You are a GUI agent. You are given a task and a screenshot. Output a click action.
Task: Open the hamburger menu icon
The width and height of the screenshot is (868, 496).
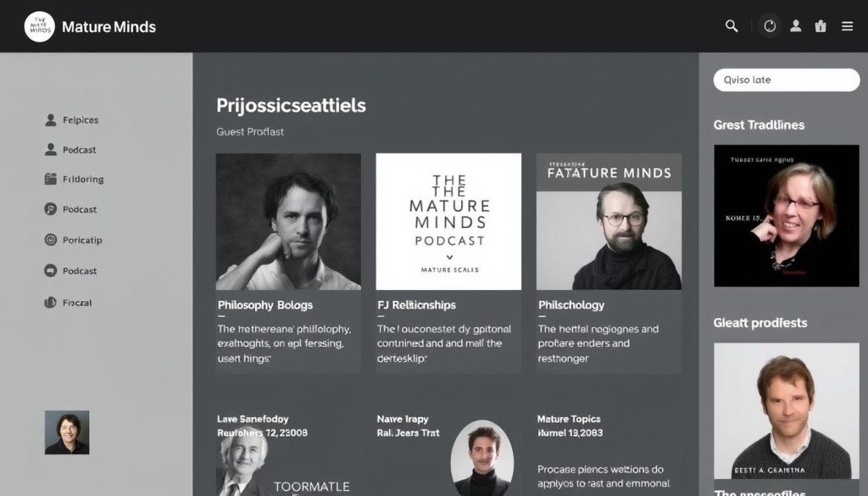click(847, 26)
